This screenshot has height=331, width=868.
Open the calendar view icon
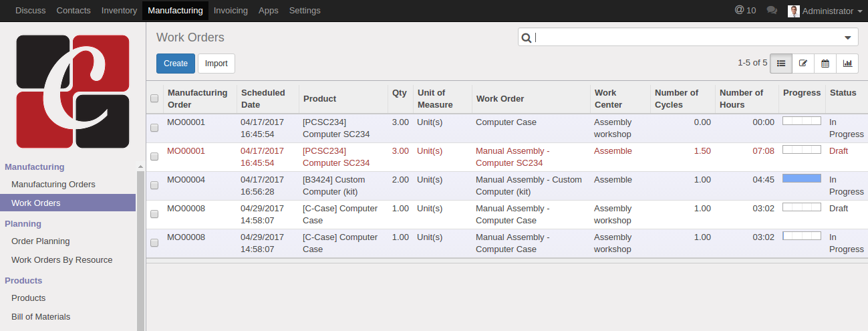point(825,64)
